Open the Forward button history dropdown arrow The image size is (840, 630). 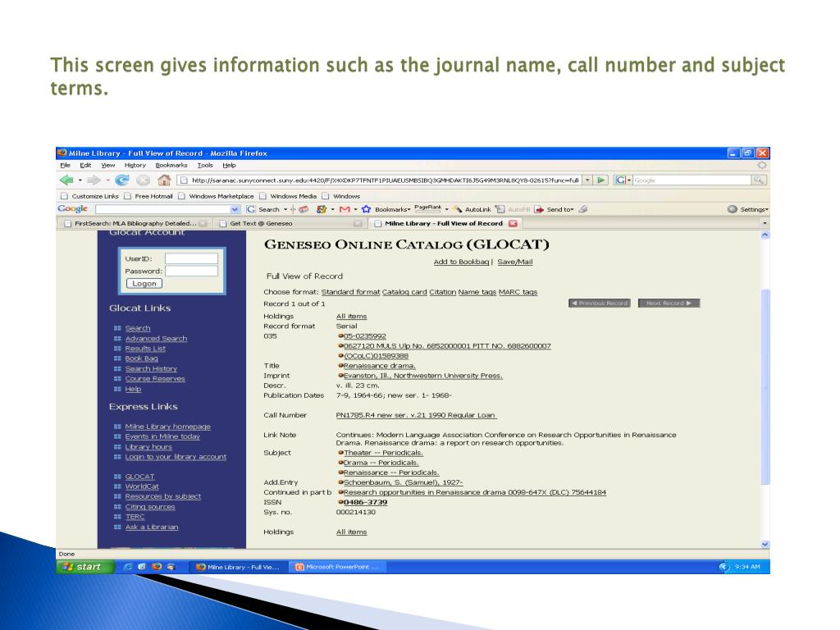click(107, 180)
